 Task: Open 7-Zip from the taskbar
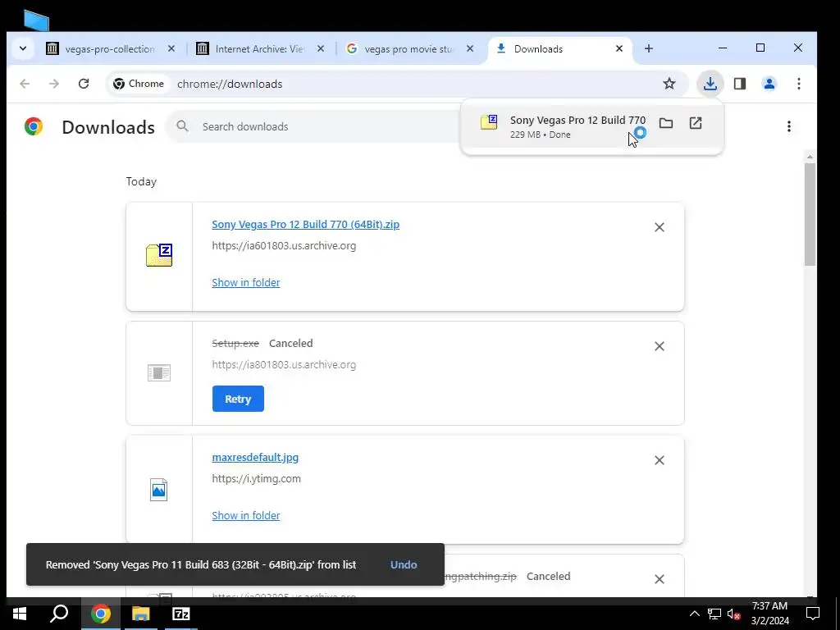tap(181, 614)
